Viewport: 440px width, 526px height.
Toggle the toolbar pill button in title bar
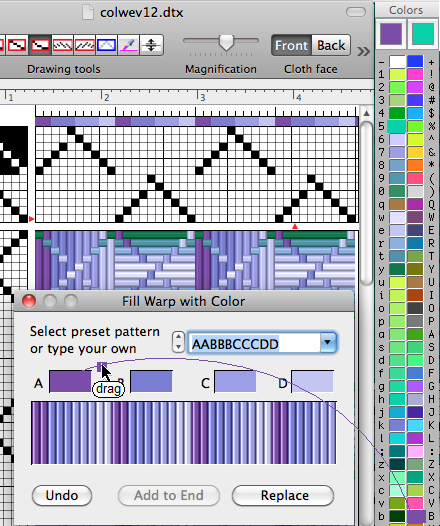(x=356, y=12)
